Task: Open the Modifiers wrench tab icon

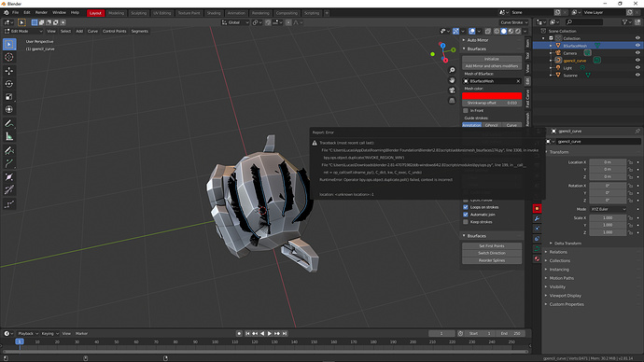Action: [x=537, y=218]
